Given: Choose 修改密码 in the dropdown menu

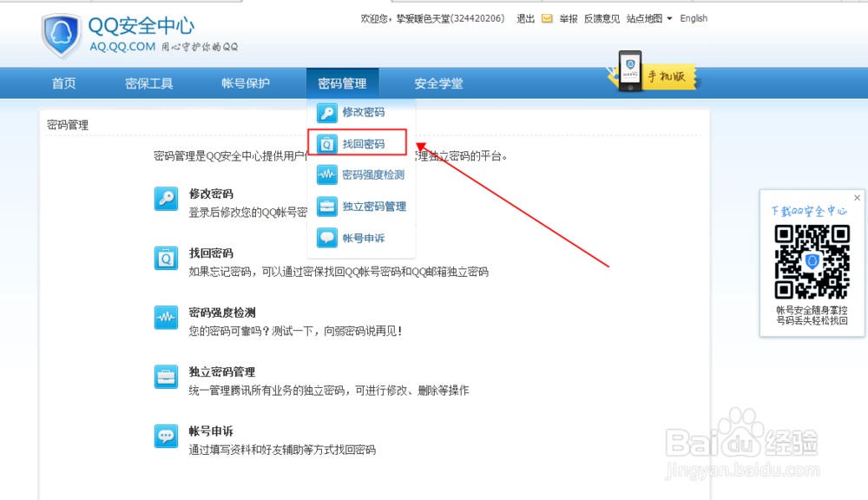Looking at the screenshot, I should (x=363, y=112).
